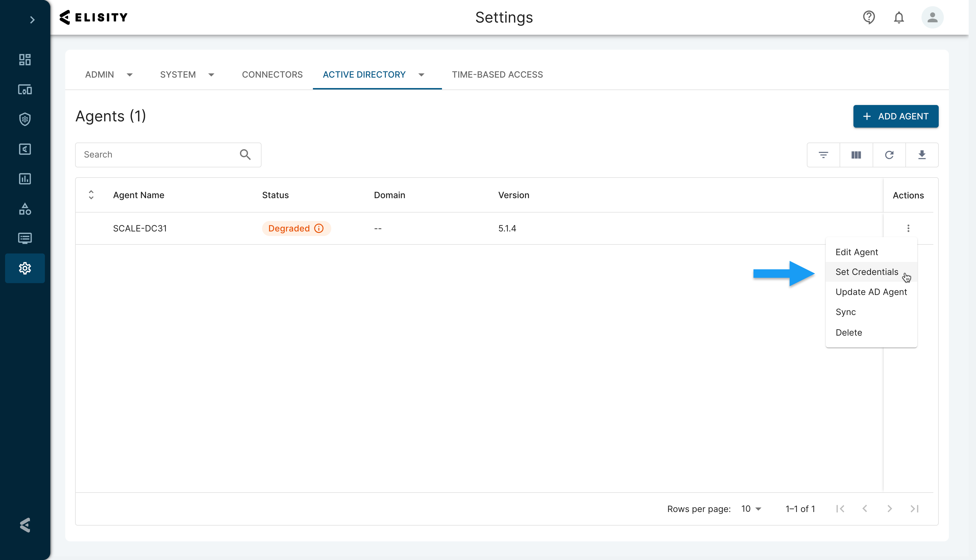Choose Delete from the menu

(871, 332)
